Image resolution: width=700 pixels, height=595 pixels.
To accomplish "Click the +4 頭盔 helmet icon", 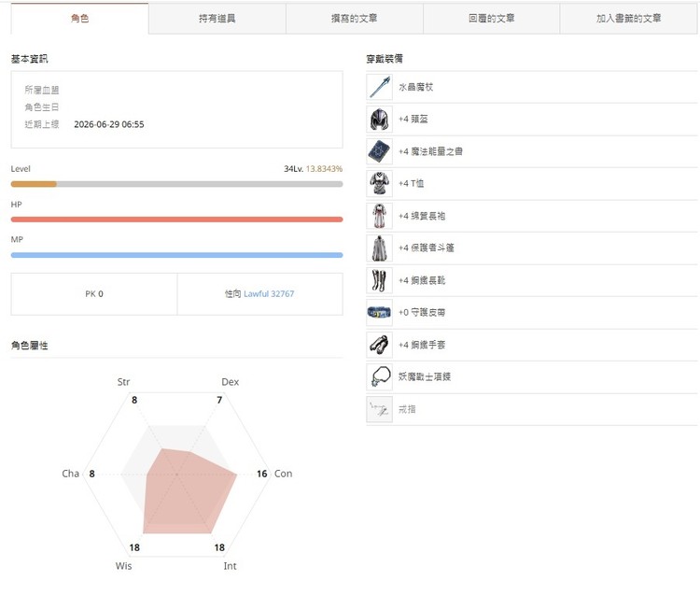I will (380, 120).
